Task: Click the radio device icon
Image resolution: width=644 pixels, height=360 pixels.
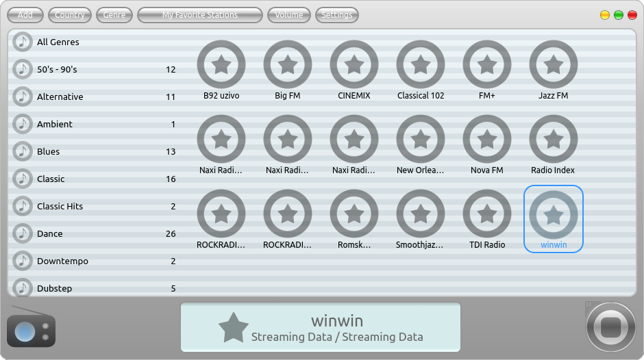Action: pyautogui.click(x=32, y=327)
